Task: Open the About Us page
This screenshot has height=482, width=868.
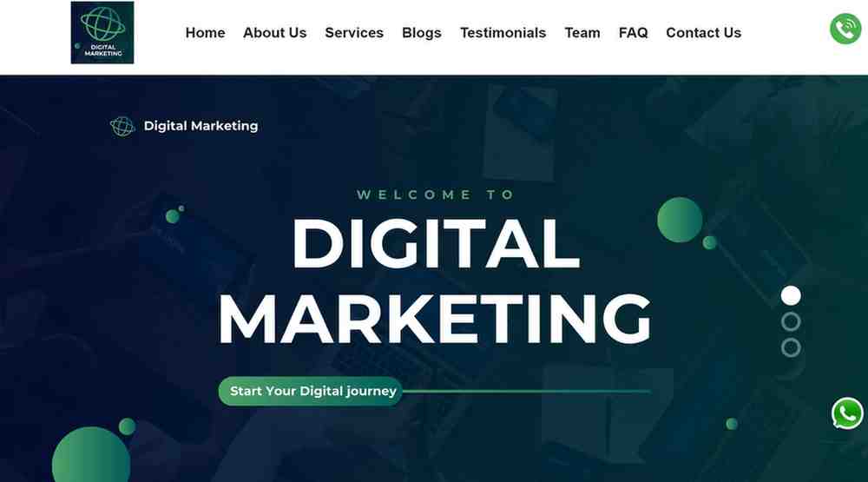Action: click(x=274, y=33)
